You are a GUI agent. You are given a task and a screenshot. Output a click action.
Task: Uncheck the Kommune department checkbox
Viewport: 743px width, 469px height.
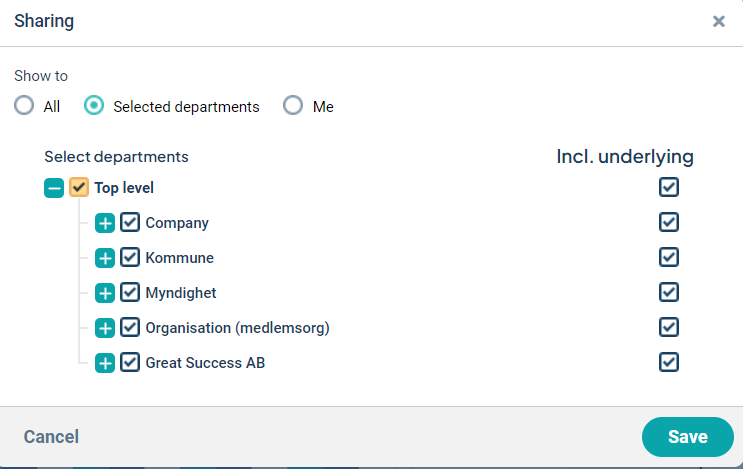click(x=130, y=257)
